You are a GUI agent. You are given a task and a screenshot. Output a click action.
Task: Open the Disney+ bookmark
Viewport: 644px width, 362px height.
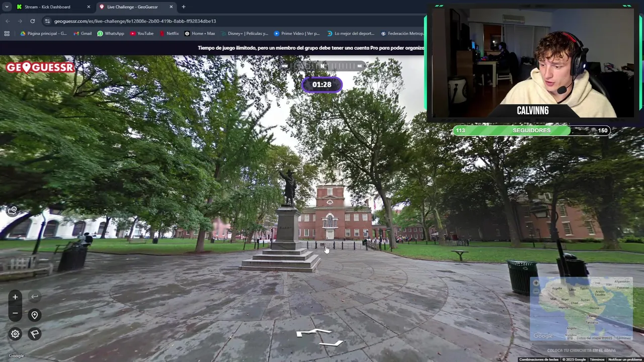[x=244, y=34]
